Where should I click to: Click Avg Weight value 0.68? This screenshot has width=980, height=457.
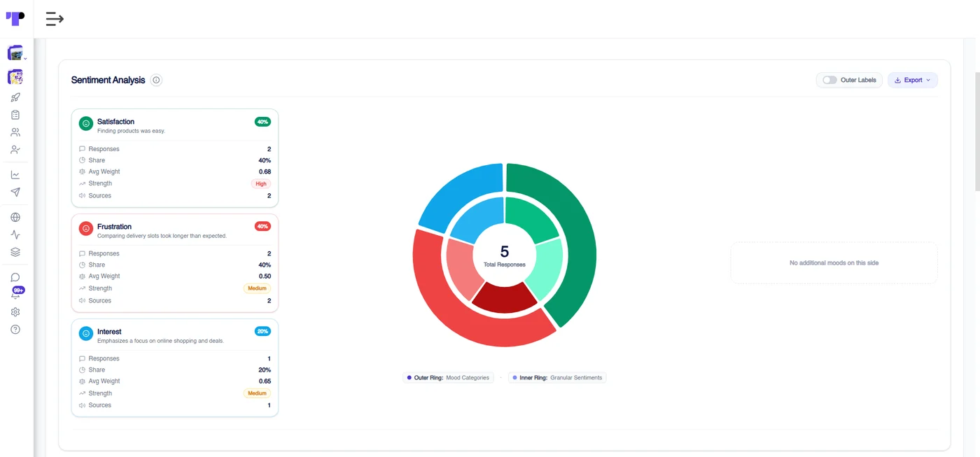tap(265, 171)
